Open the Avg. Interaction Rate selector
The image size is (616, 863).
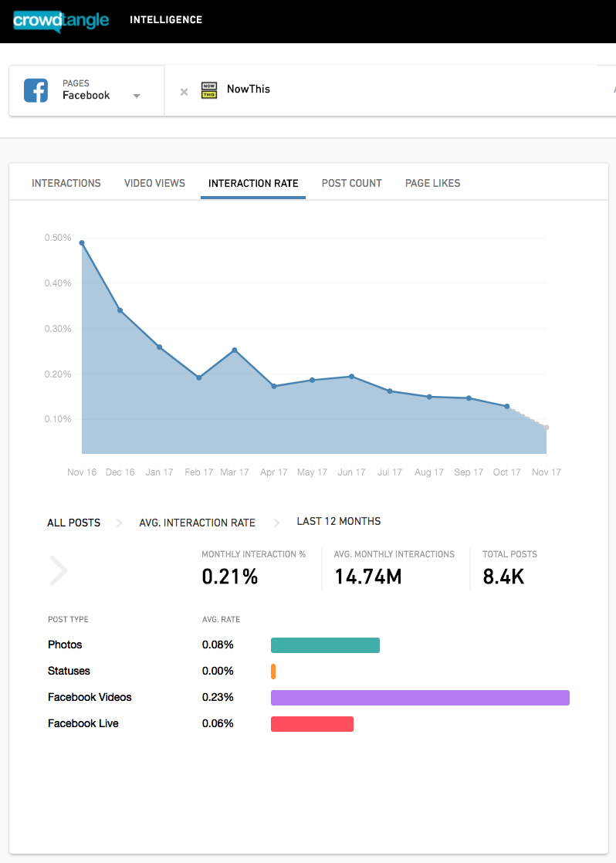point(197,523)
